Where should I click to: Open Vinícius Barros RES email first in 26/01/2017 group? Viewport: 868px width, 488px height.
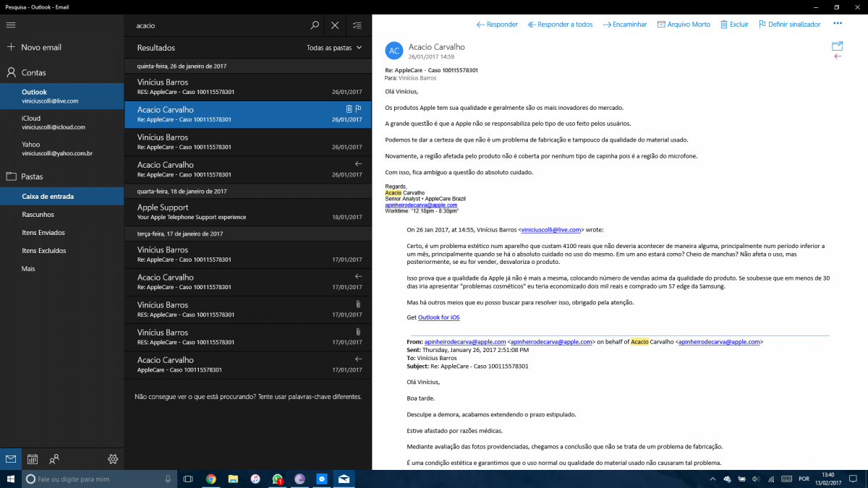248,87
